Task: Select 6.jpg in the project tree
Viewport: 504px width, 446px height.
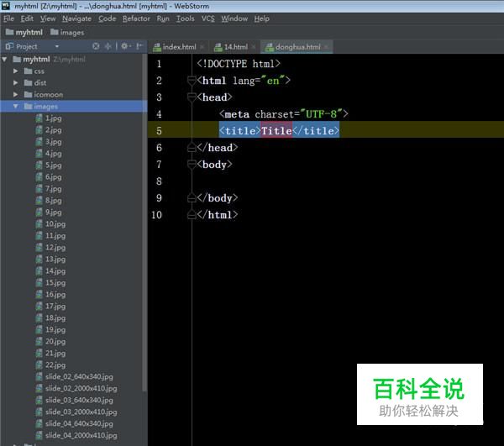Action: [53, 177]
